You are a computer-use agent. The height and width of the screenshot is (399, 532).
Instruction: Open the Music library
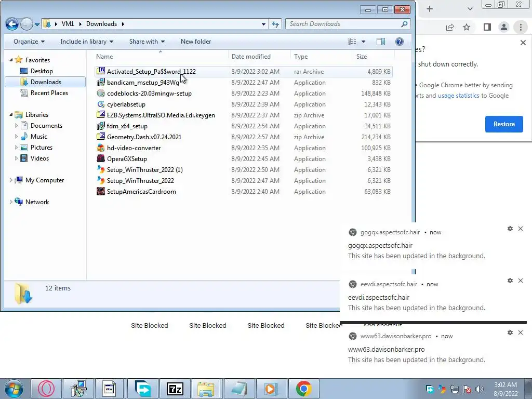coord(38,137)
